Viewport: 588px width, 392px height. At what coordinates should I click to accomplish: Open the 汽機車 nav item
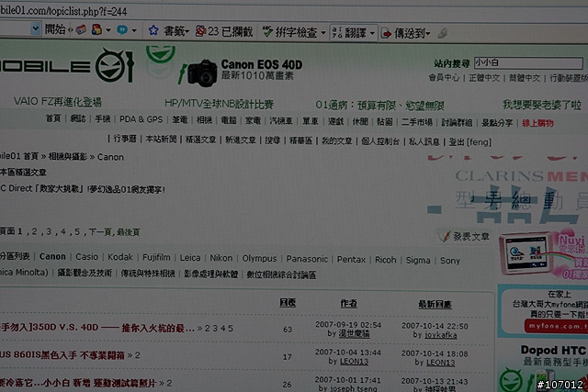coord(281,120)
